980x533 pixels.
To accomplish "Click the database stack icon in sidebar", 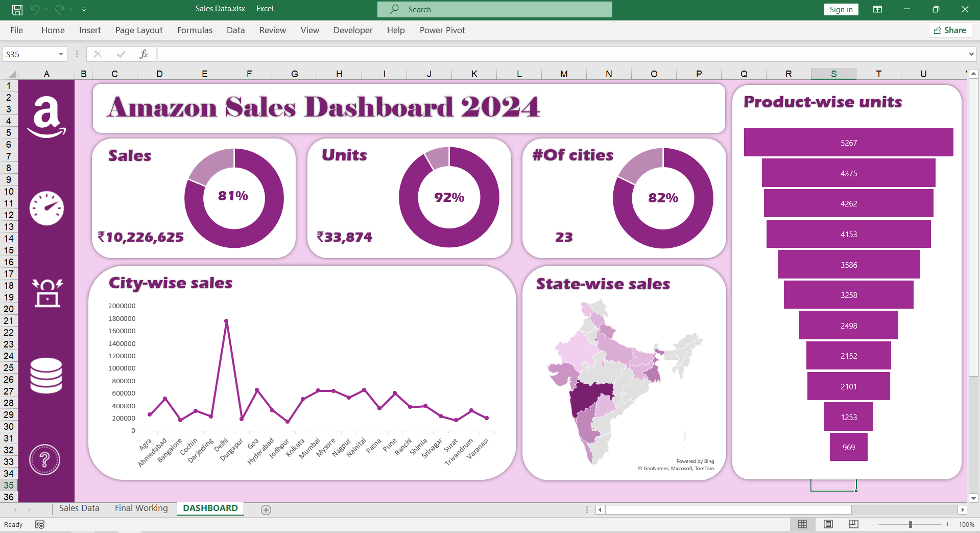I will (x=46, y=376).
